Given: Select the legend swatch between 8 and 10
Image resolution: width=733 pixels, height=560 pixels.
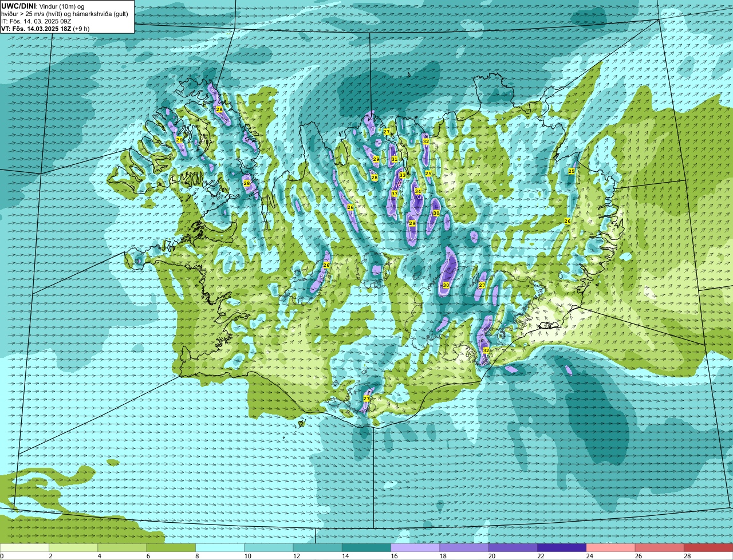Looking at the screenshot, I should [220, 547].
